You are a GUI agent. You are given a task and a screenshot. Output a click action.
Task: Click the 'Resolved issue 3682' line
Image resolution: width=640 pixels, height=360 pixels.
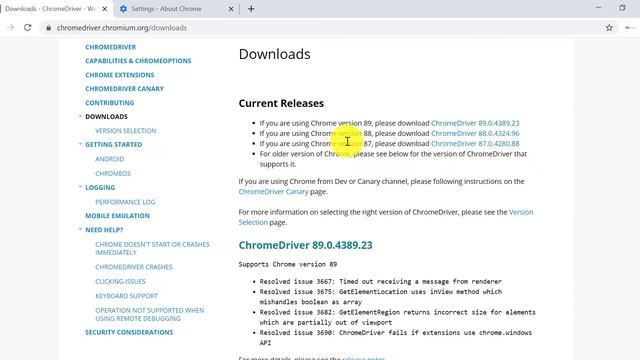point(397,317)
